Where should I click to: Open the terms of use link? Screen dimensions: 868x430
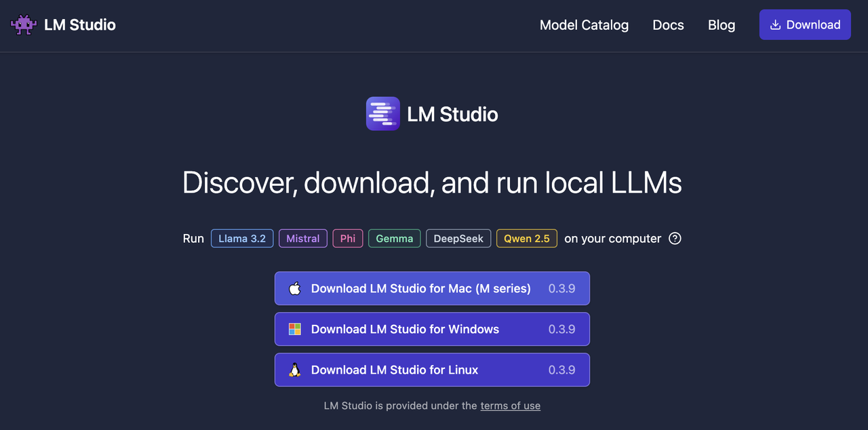[x=510, y=406]
